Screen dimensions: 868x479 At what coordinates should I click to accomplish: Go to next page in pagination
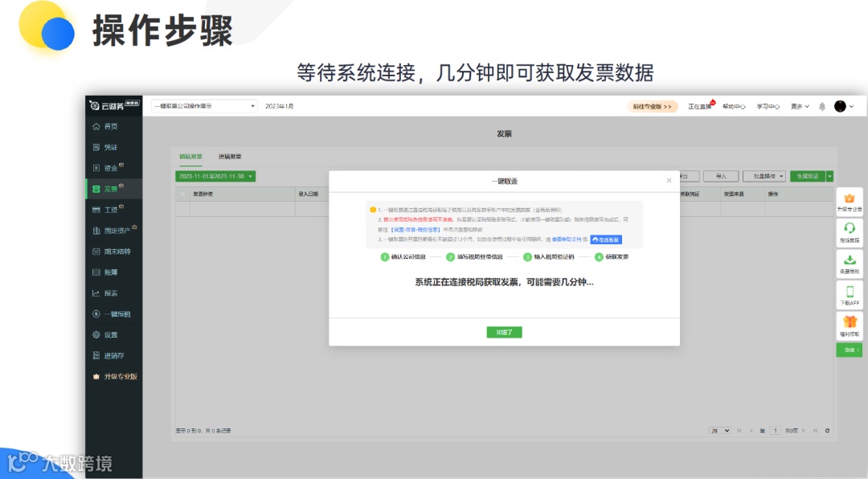[x=804, y=430]
